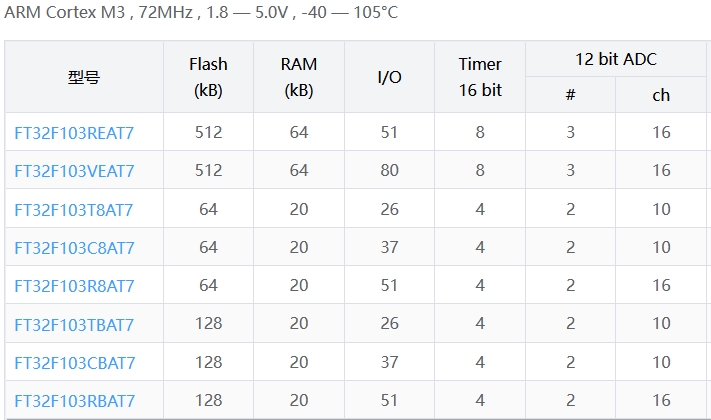Image resolution: width=711 pixels, height=420 pixels.
Task: Click the Flash (kB) column header
Action: [x=208, y=77]
